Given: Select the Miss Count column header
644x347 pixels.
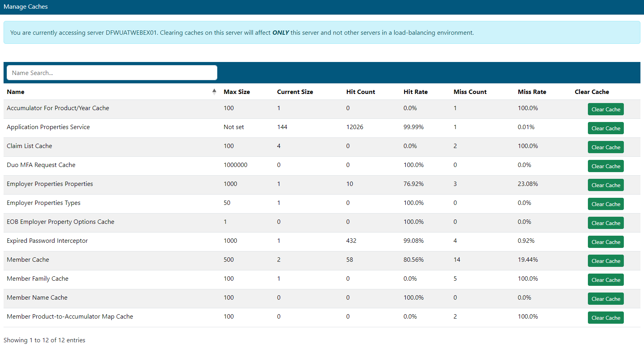Looking at the screenshot, I should point(470,92).
